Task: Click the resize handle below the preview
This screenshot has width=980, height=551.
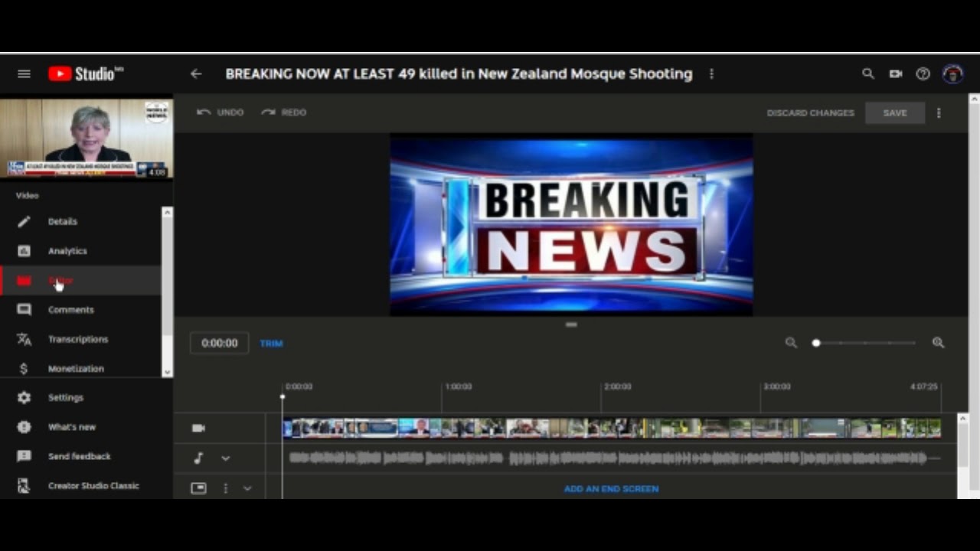Action: [571, 324]
